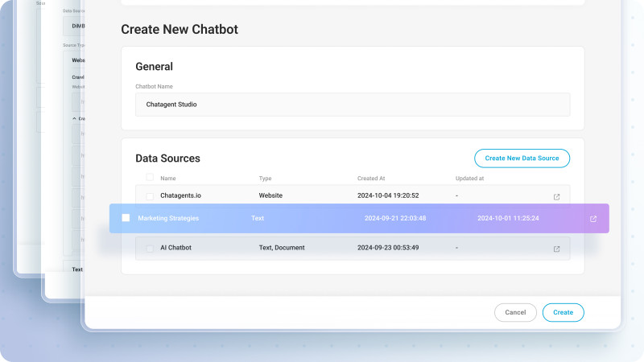Check the Chatagents.io data source
The width and height of the screenshot is (644, 362).
pyautogui.click(x=150, y=195)
